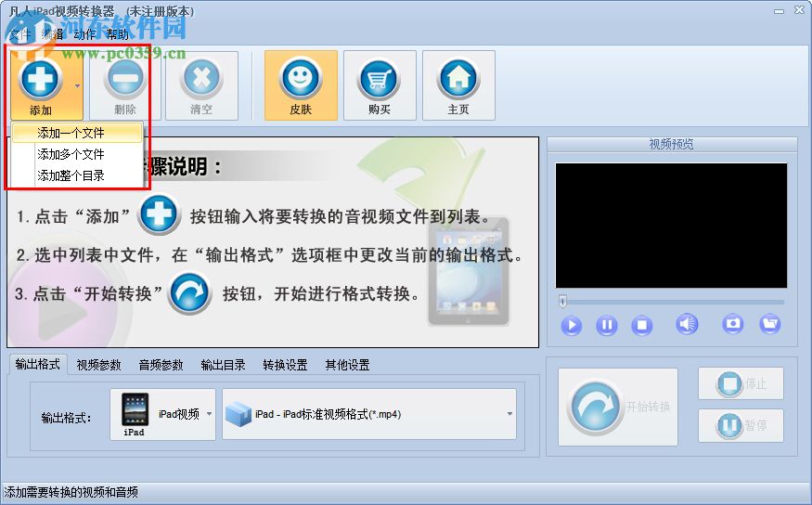812x505 pixels.
Task: Click the black video preview screen
Action: pos(671,226)
